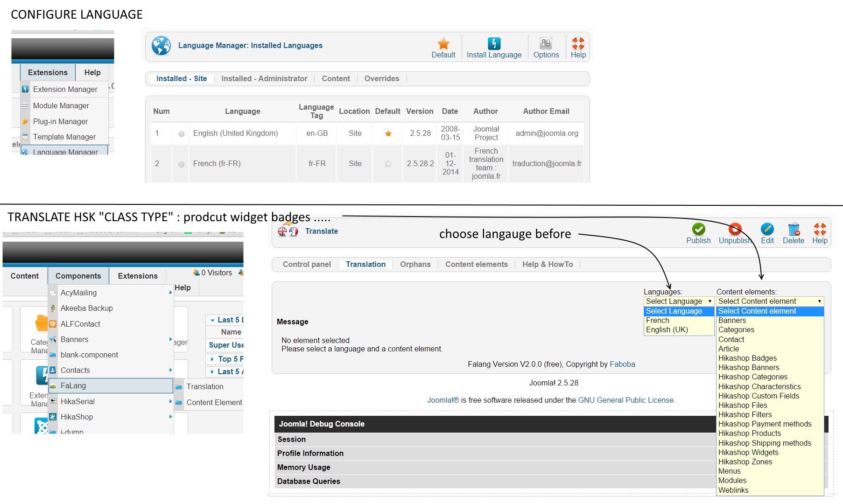Image resolution: width=843 pixels, height=504 pixels.
Task: Open the Components menu
Action: click(78, 276)
